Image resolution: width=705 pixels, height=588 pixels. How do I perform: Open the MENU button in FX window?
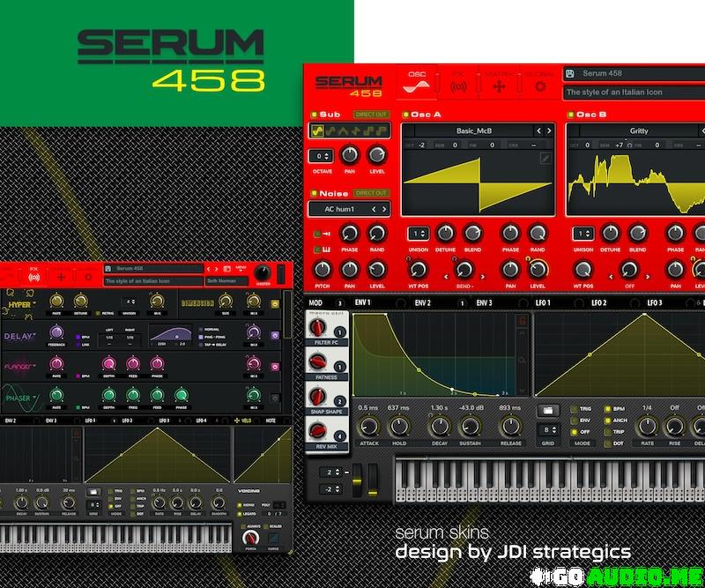241,269
